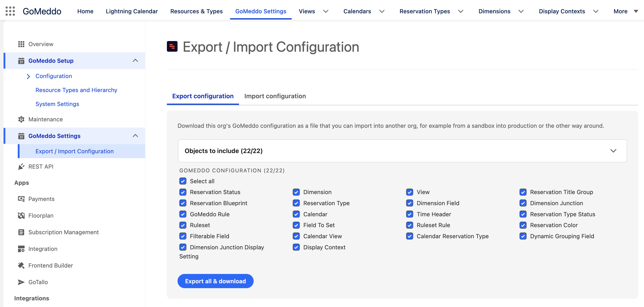Screen dimensions: 644x307
Task: Open the Display Contexts dropdown arrow
Action: click(x=596, y=11)
